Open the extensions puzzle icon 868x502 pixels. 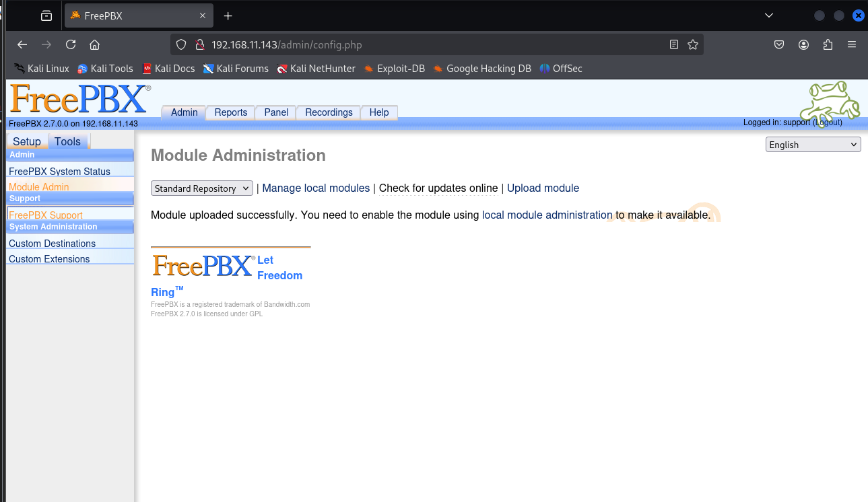point(828,45)
